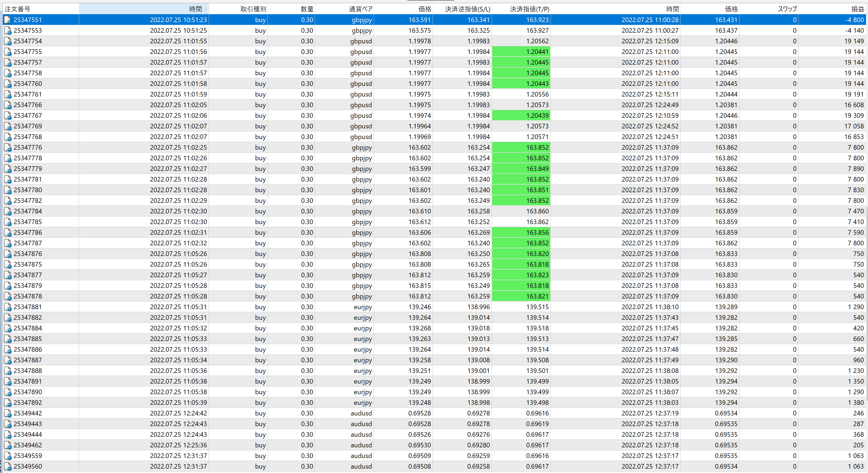
Task: Click the order icon for 25349444
Action: 7,435
